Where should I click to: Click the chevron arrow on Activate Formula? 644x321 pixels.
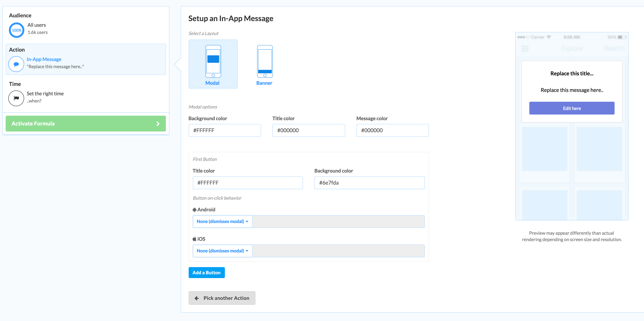[158, 124]
